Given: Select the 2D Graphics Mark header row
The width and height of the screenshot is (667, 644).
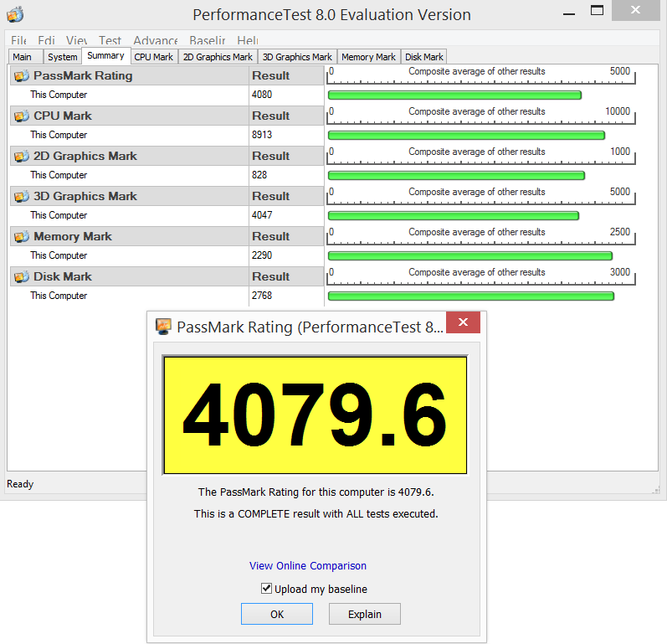Looking at the screenshot, I should (167, 157).
